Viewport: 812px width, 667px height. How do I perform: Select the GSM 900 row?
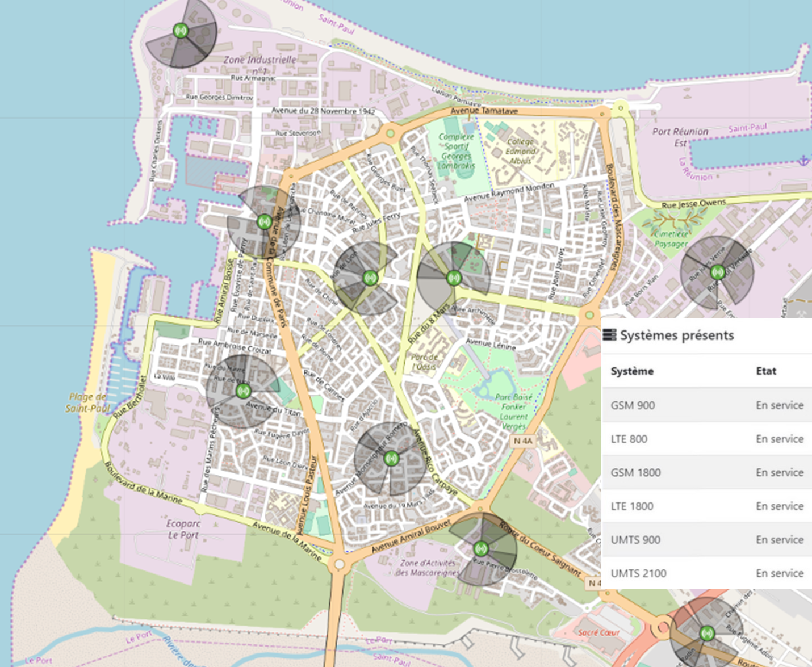pos(706,405)
